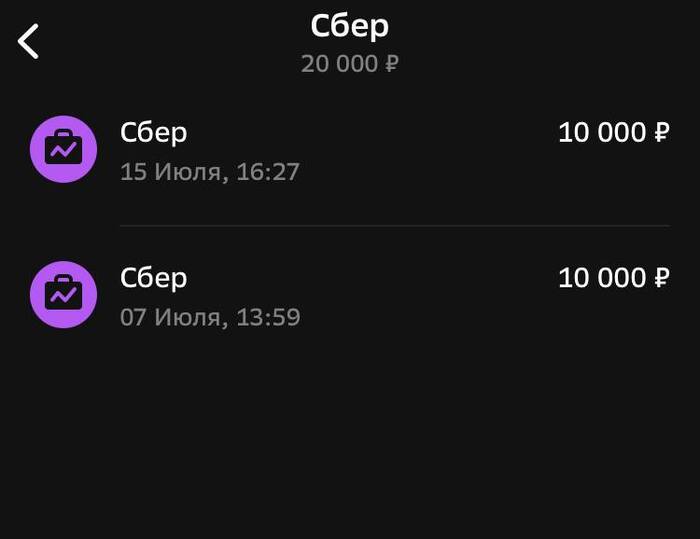Screen dimensions: 700x539
Task: Open the Сбер operation from 07 Июля
Action: tap(350, 295)
